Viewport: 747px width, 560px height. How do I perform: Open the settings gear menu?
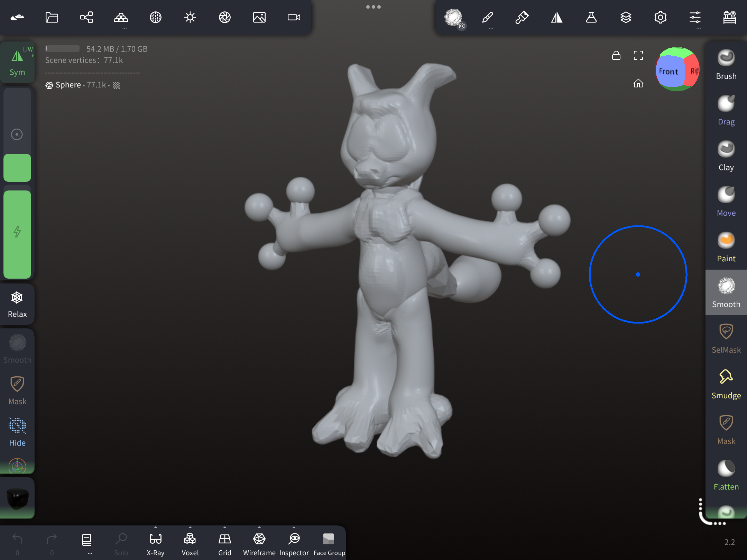[x=660, y=17]
